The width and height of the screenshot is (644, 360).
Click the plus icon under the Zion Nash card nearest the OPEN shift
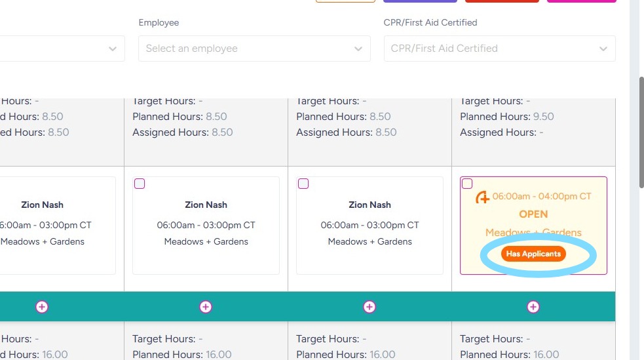369,307
